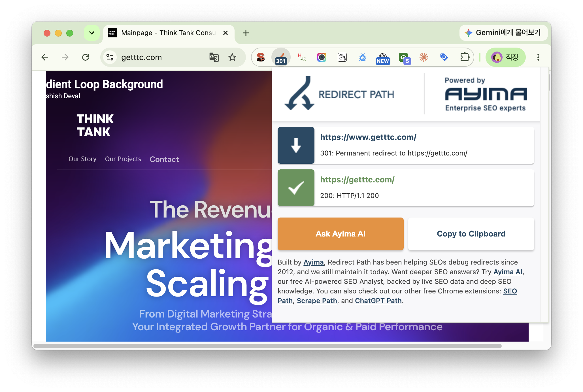Open the Ayima AI link in description
Image resolution: width=583 pixels, height=392 pixels.
click(508, 272)
